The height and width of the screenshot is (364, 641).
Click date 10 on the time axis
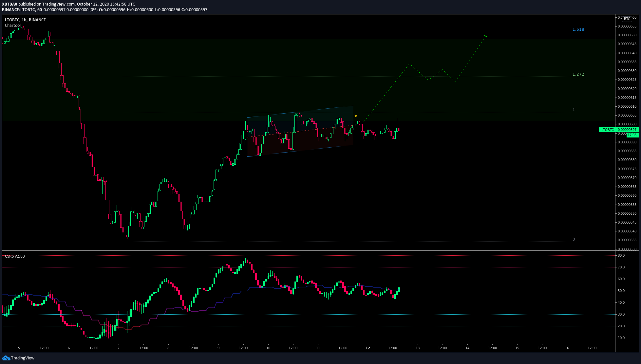(268, 348)
